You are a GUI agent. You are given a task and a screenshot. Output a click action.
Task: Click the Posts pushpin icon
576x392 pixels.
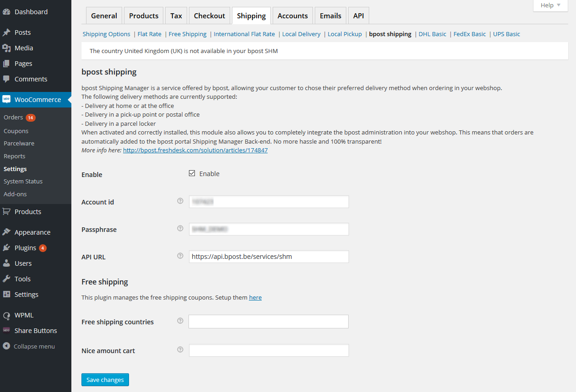(6, 32)
